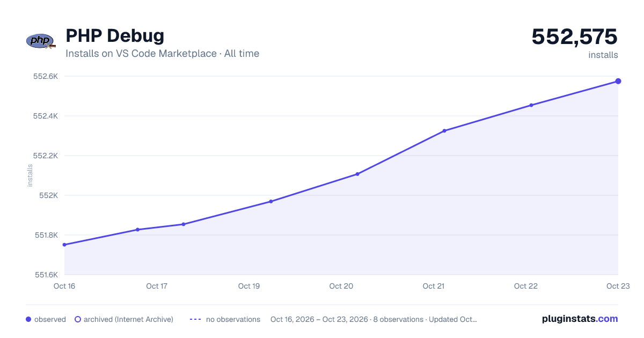Screen dimensions: 644x338
Task: Click the Oct 21 x-axis label
Action: 434,286
